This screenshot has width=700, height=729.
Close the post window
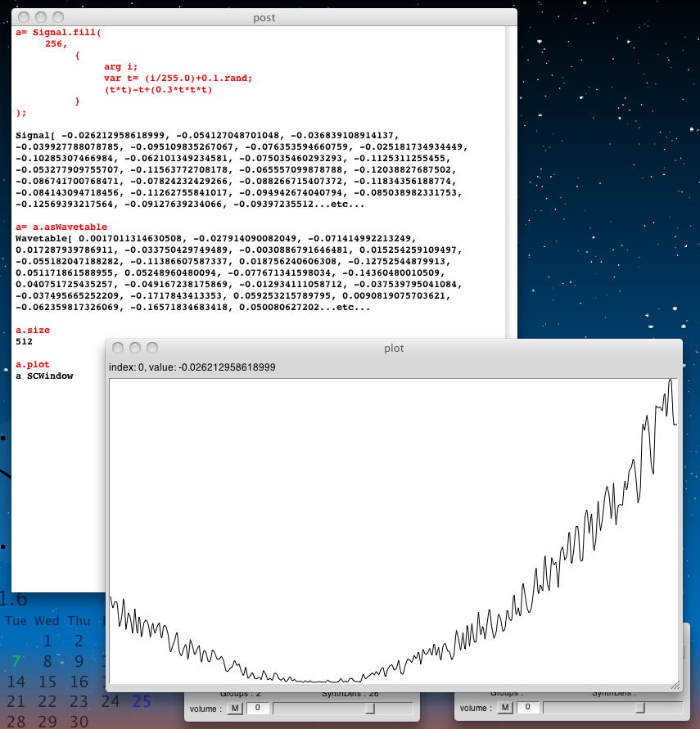(24, 17)
